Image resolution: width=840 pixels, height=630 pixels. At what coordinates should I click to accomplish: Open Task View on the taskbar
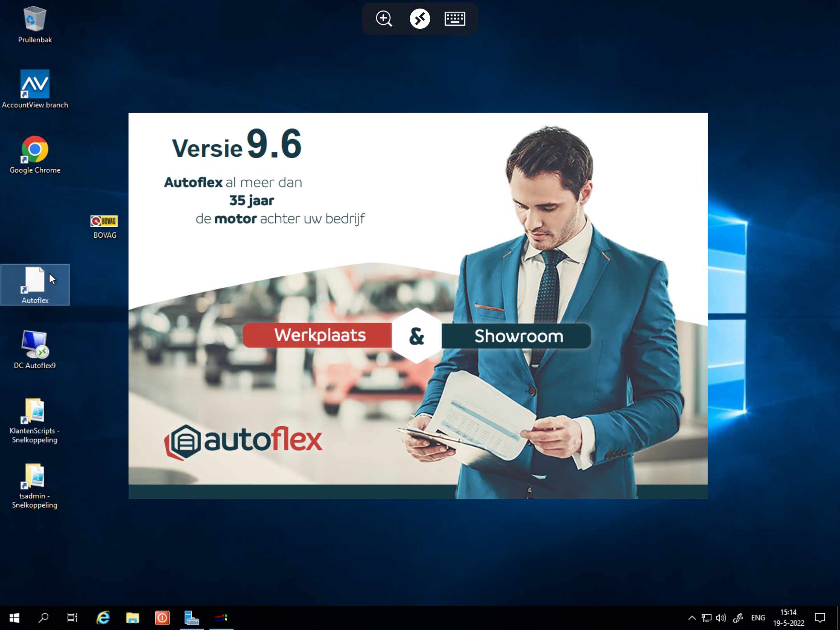pos(72,618)
